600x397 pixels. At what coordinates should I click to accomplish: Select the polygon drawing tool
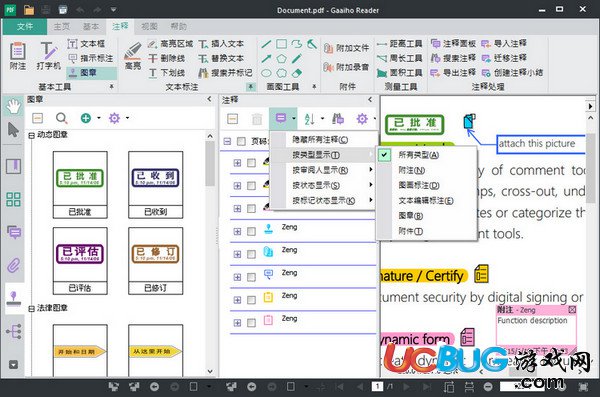coord(282,59)
